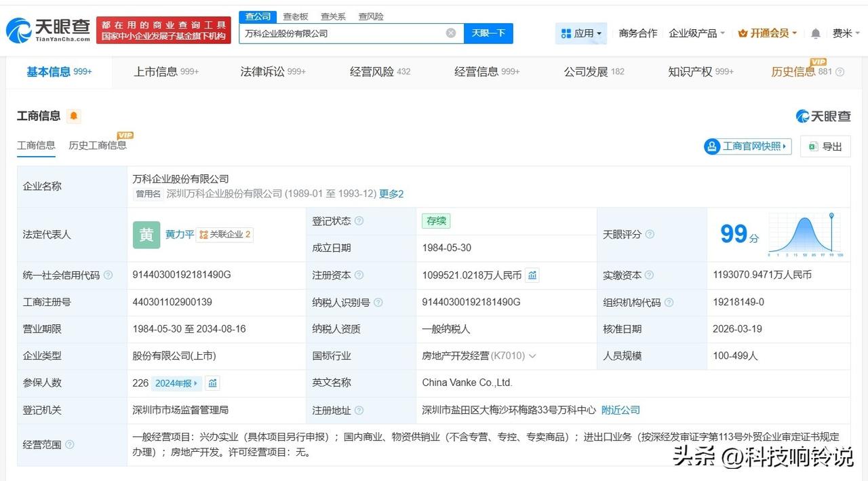
Task: Click business term 1984-05-30 至 2034-08-16
Action: tap(189, 329)
